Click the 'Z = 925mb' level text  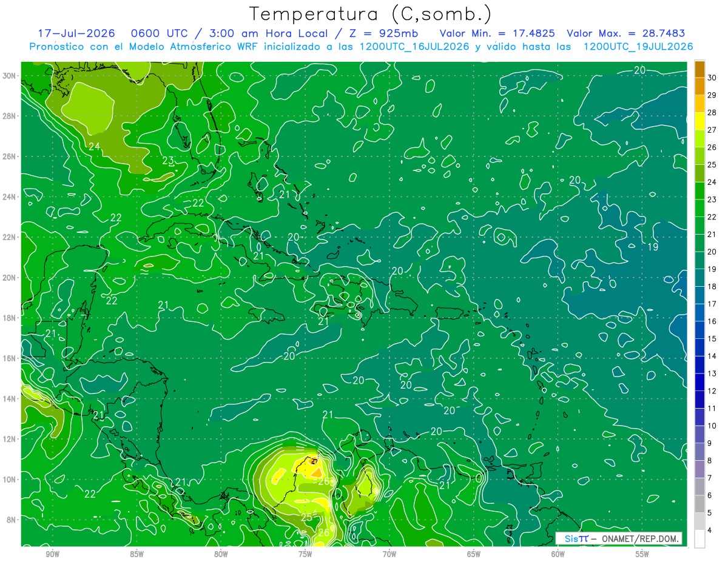383,33
